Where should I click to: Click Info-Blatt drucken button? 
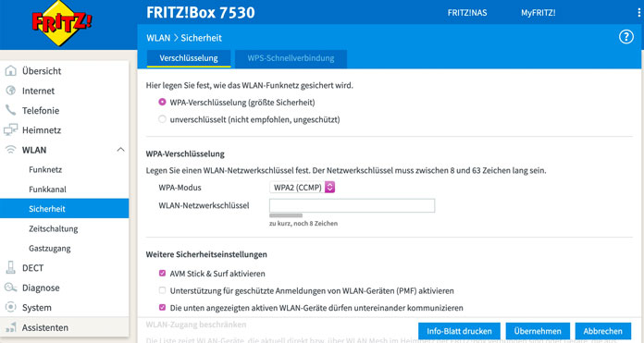[459, 331]
